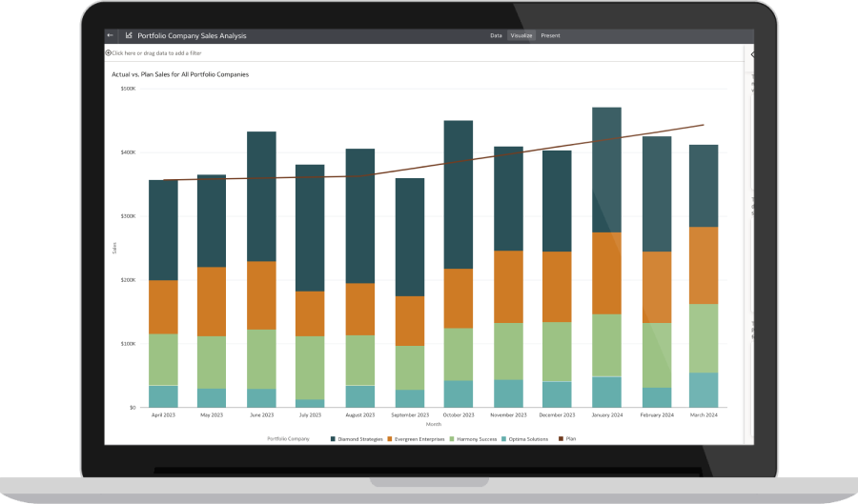Image resolution: width=858 pixels, height=504 pixels.
Task: Switch to the Present tab
Action: tap(550, 35)
